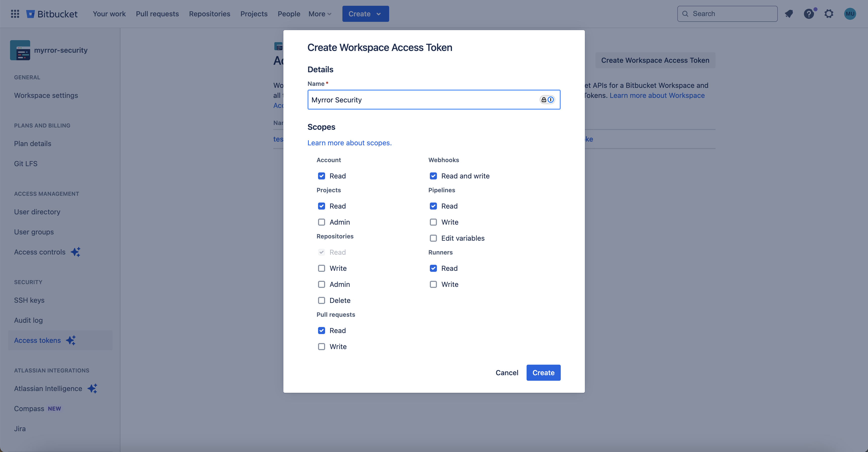Click the Search input box
Image resolution: width=868 pixels, height=452 pixels.
point(727,14)
